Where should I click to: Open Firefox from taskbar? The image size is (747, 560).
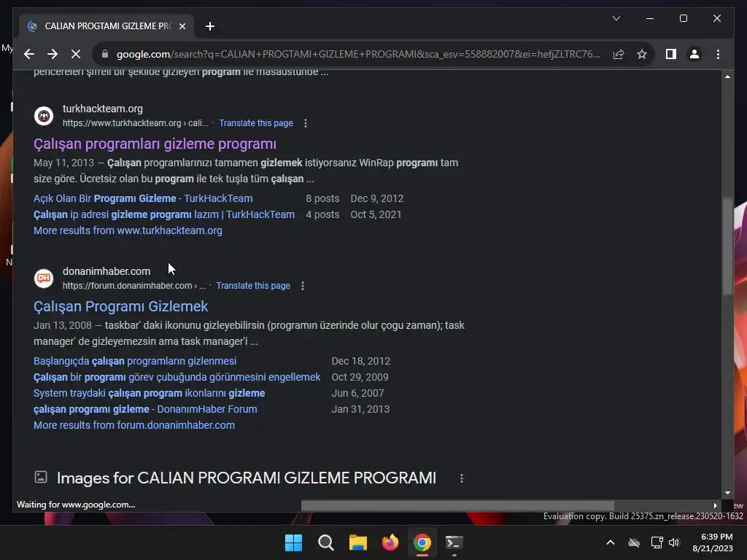click(390, 542)
